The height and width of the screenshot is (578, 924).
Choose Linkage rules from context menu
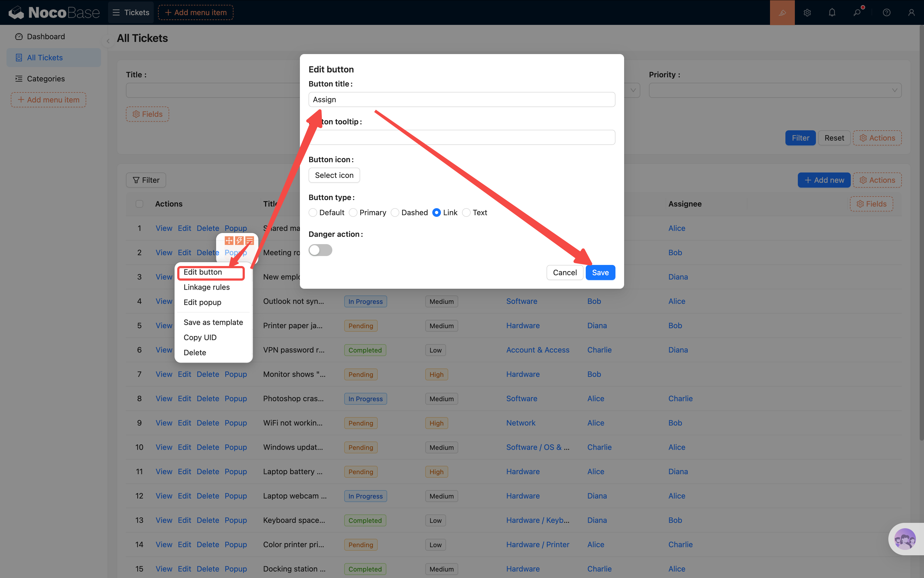(x=207, y=287)
